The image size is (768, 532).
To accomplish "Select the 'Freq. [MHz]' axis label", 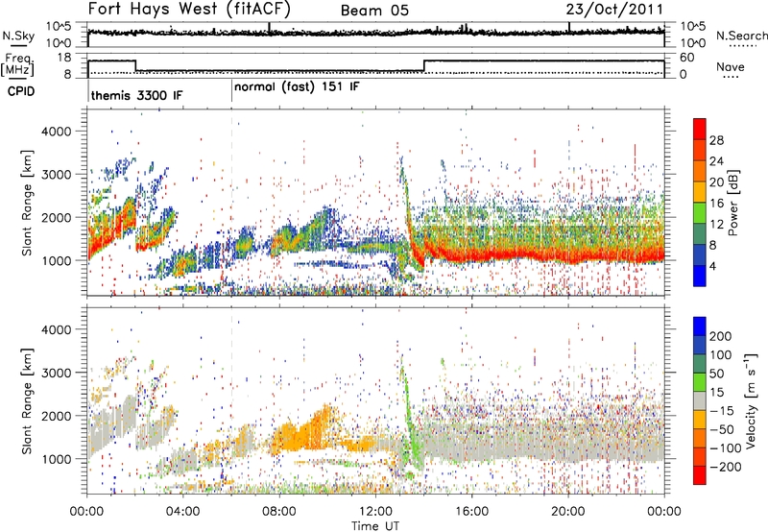I will click(x=17, y=64).
